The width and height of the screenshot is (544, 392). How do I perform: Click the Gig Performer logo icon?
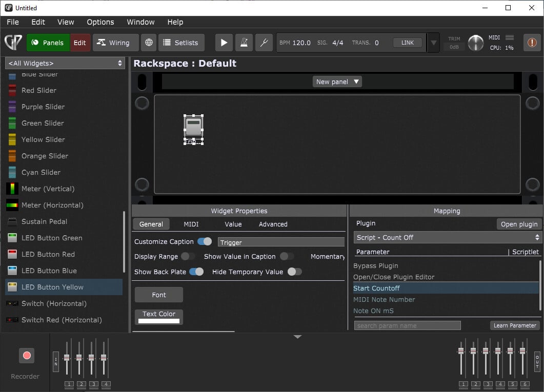(x=12, y=43)
